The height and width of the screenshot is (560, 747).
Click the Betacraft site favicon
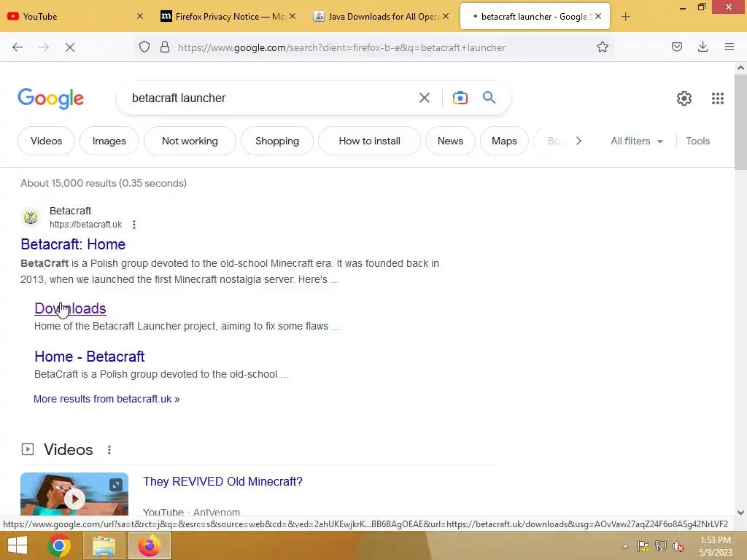31,217
